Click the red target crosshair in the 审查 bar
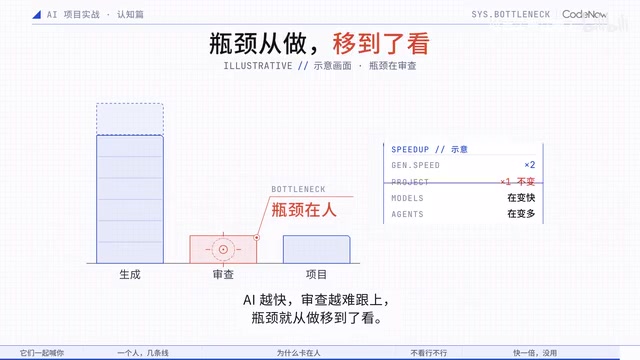640x360 pixels. coord(223,249)
